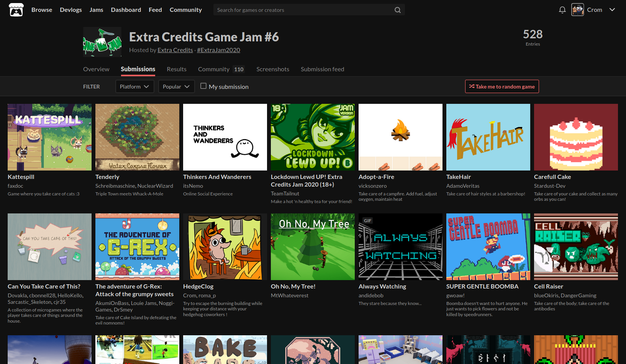Click the Extra Credits Game Jam logo
This screenshot has width=626, height=364.
[102, 42]
